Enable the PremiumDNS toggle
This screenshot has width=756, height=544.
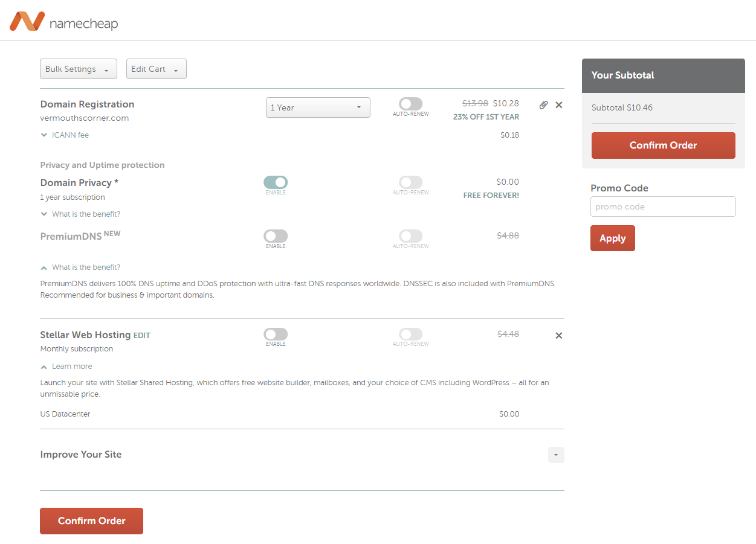pos(276,236)
